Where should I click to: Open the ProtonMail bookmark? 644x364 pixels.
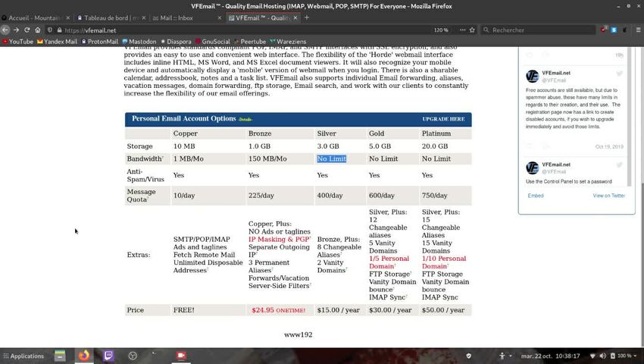pyautogui.click(x=100, y=42)
